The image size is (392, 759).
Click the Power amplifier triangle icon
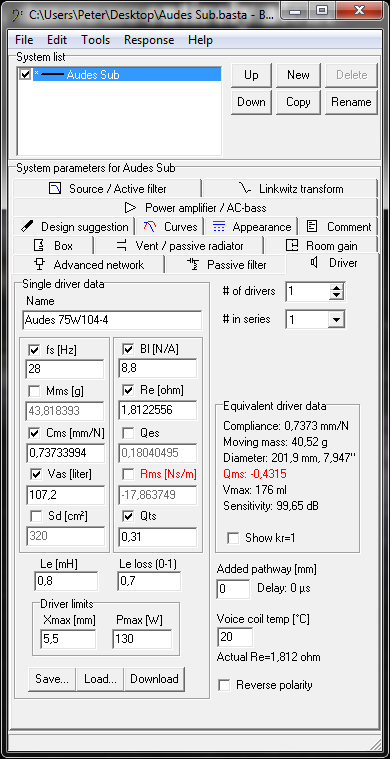click(x=130, y=208)
